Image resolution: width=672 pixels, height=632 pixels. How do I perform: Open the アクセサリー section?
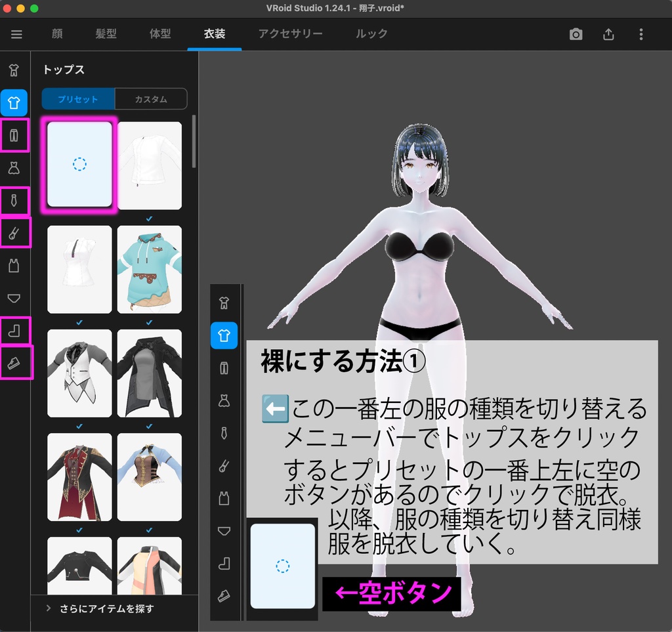click(290, 34)
